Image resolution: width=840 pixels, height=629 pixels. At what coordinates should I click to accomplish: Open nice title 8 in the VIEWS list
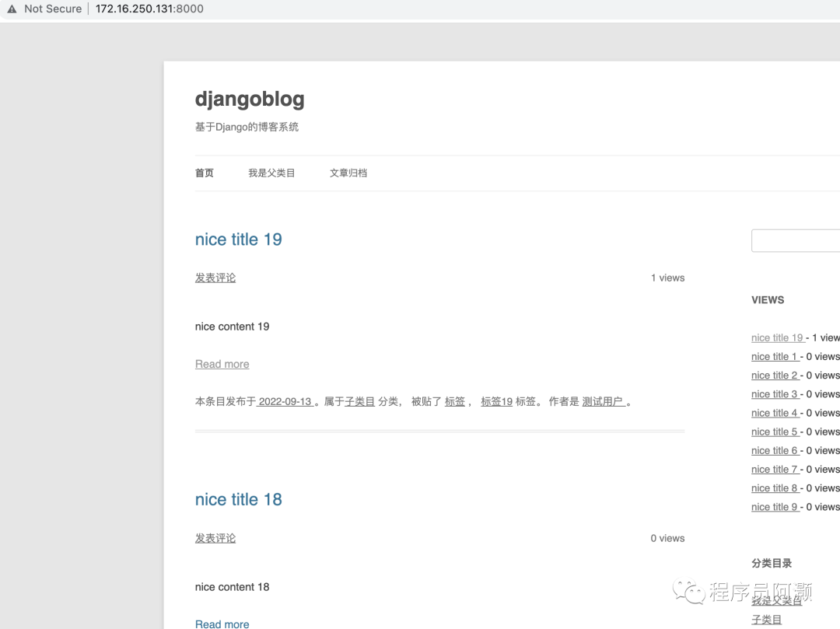pyautogui.click(x=775, y=488)
